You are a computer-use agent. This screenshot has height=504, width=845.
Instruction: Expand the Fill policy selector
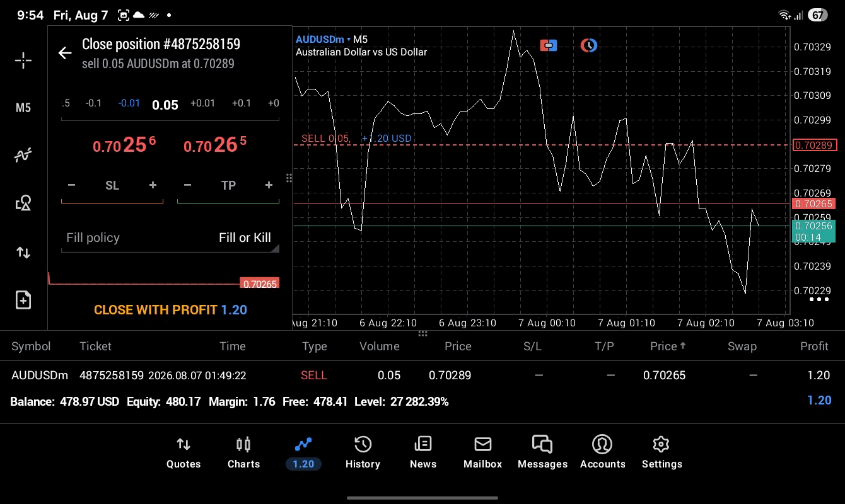coord(170,238)
